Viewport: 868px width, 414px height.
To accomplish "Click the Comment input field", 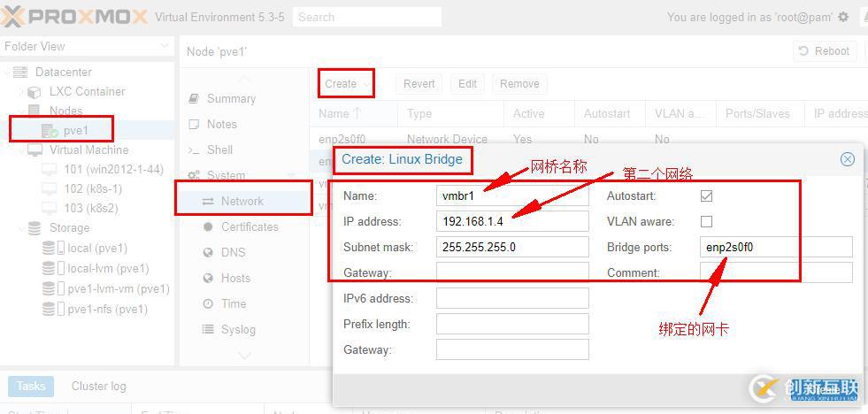I will 776,272.
